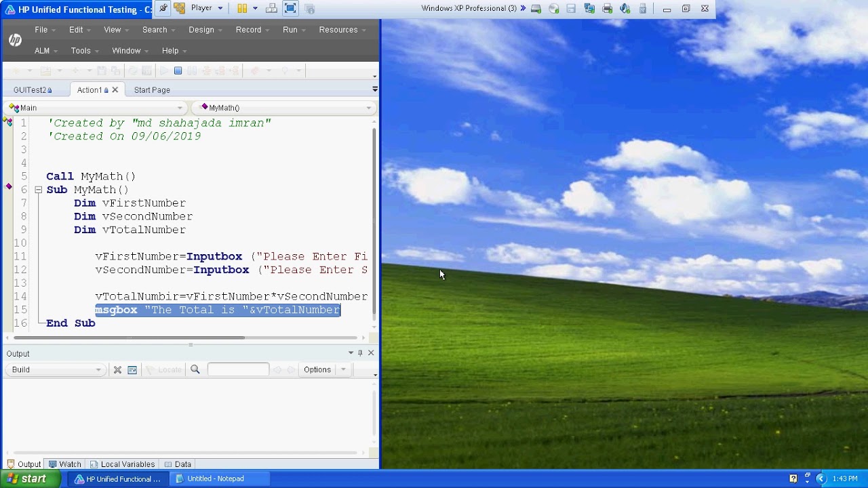Click the pin icon in VMware player bar
The image size is (868, 488).
coord(163,8)
